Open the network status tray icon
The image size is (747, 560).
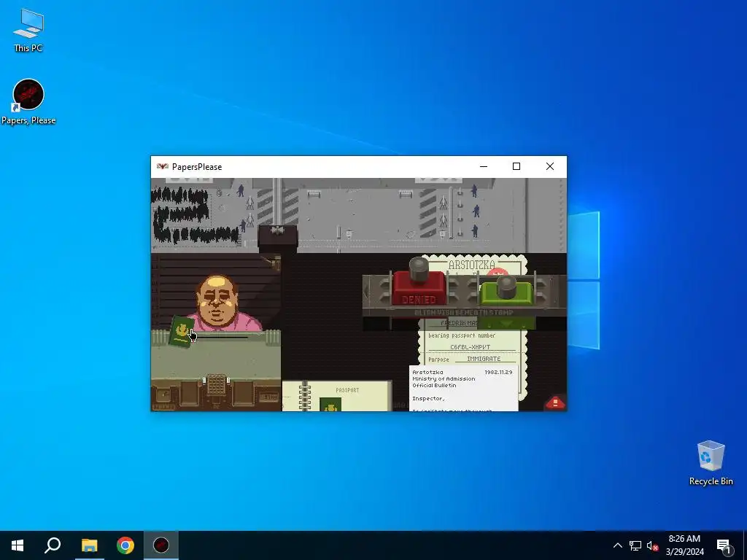point(635,545)
